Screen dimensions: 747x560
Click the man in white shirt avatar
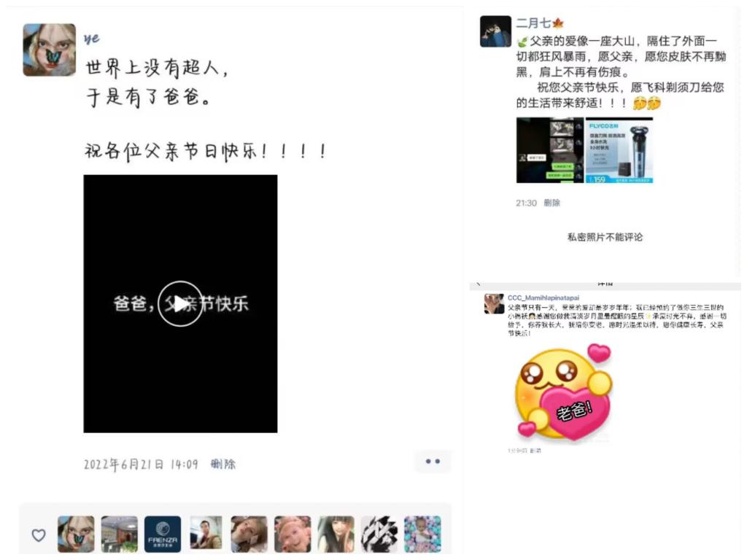pos(206,532)
